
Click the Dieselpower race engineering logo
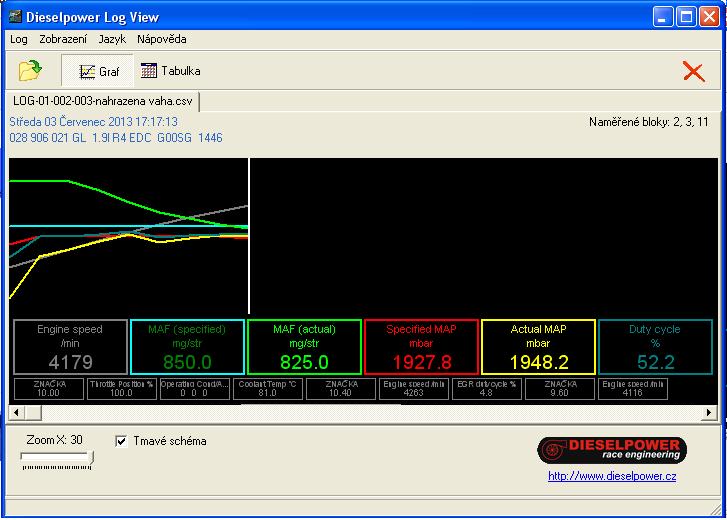(x=612, y=450)
